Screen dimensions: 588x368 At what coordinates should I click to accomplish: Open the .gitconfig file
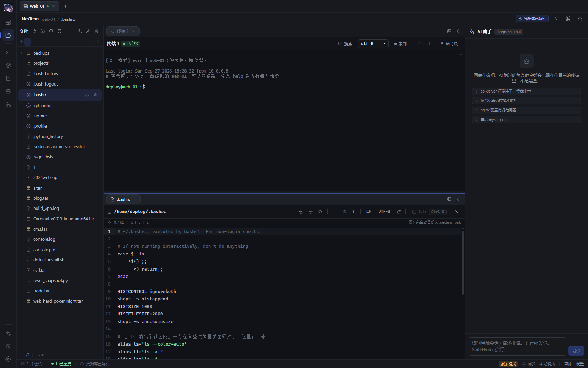(x=60, y=105)
